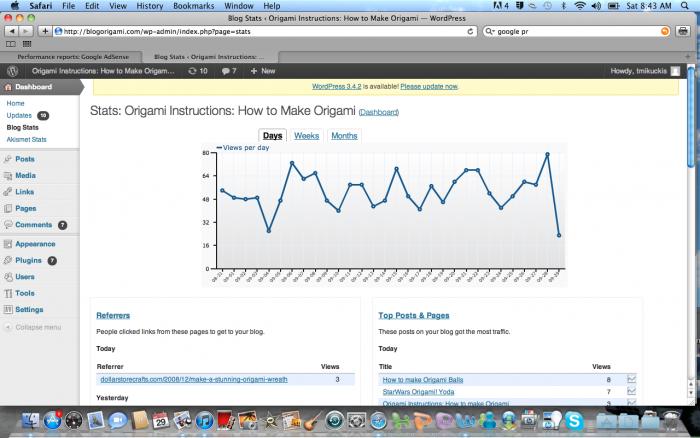The image size is (700, 438).
Task: Click the highest data point on chart
Action: (x=547, y=154)
